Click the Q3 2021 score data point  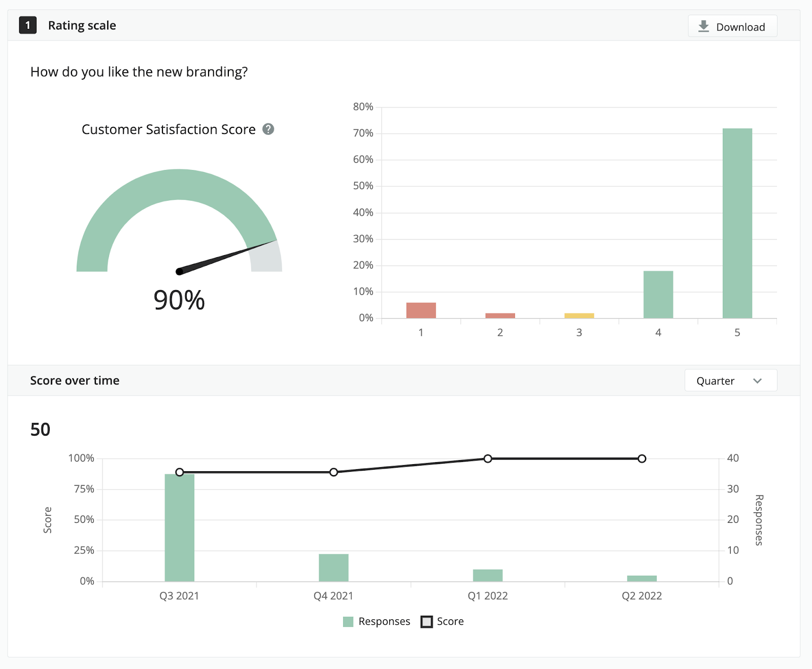[x=180, y=472]
